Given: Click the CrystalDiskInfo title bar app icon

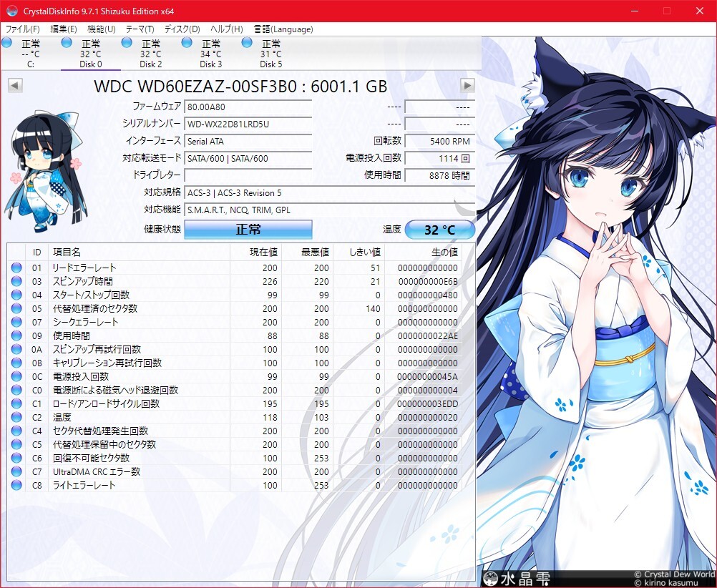Looking at the screenshot, I should pyautogui.click(x=12, y=11).
